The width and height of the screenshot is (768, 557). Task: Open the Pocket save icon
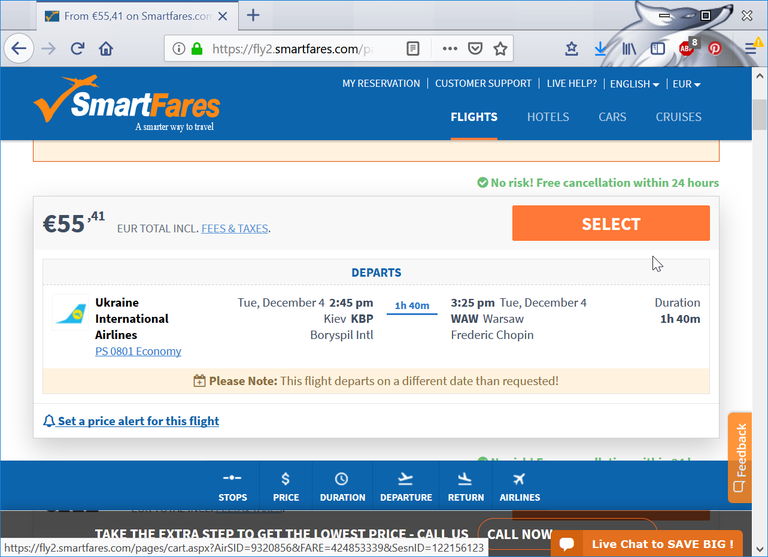click(x=475, y=48)
